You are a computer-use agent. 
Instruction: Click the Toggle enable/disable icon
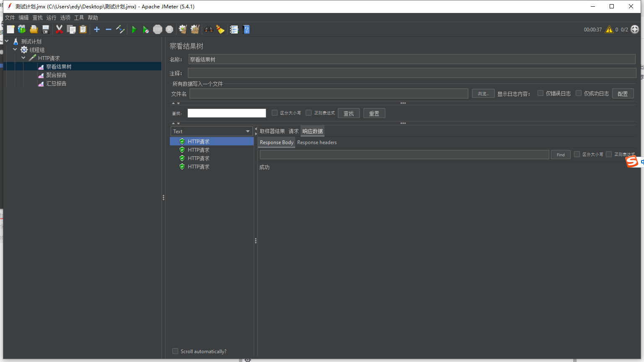[120, 29]
